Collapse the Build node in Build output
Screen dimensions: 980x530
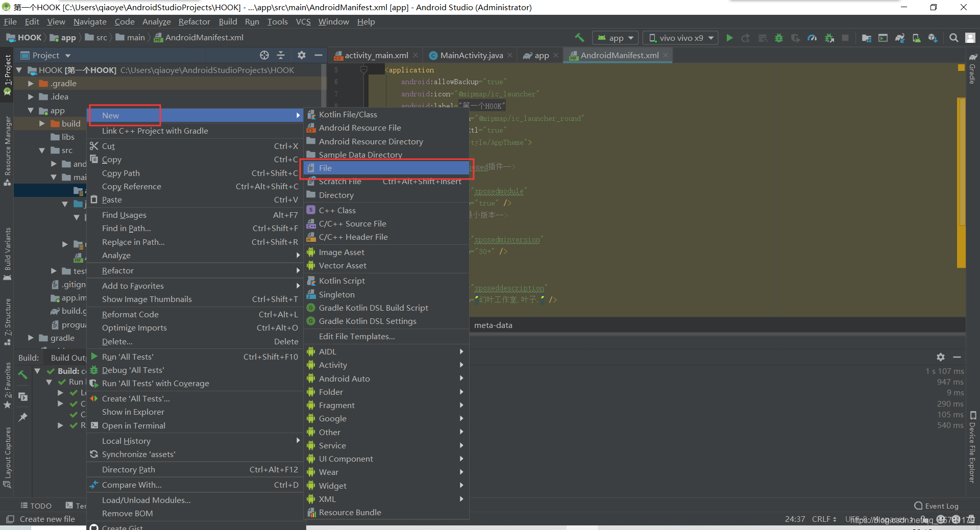[x=37, y=371]
